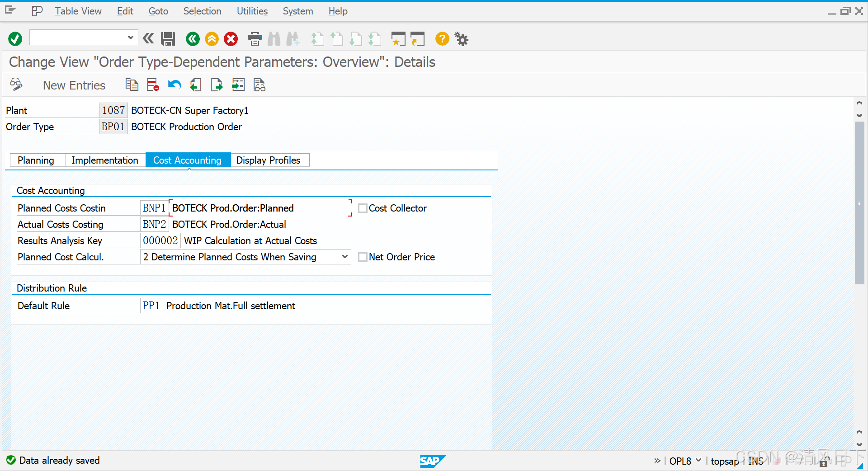The width and height of the screenshot is (868, 471).
Task: Collapse command field with double-chevron icon
Action: coord(148,38)
